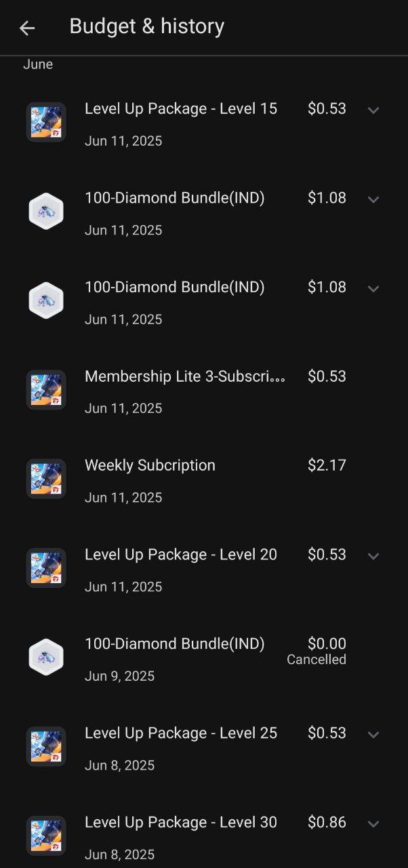
Task: Tap the cancelled Diamond Bundle icon
Action: [46, 657]
